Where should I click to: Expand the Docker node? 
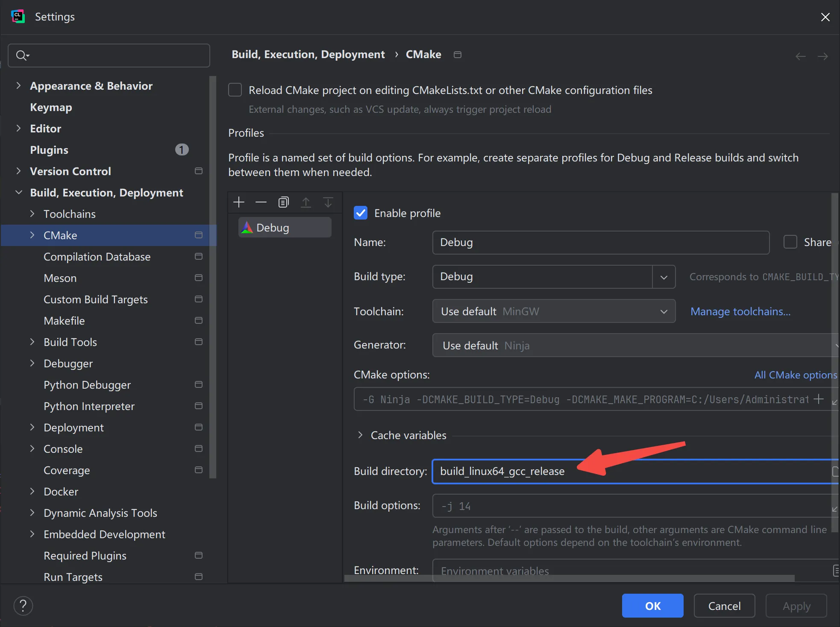tap(32, 491)
